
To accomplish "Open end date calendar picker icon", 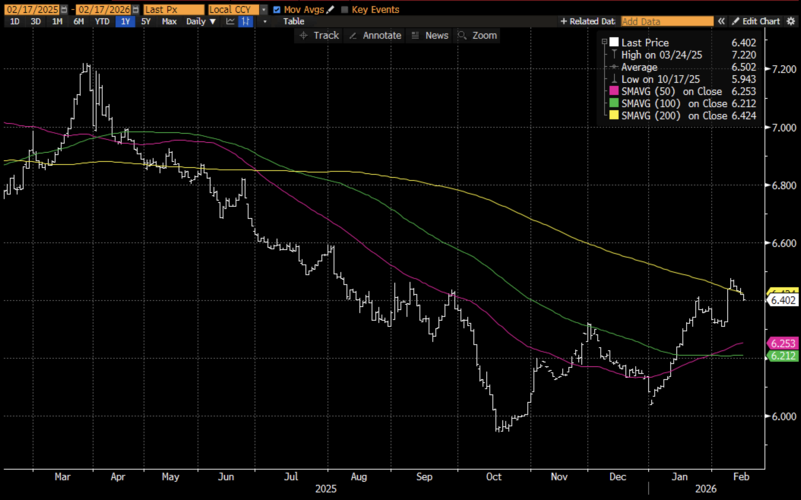I will [135, 9].
